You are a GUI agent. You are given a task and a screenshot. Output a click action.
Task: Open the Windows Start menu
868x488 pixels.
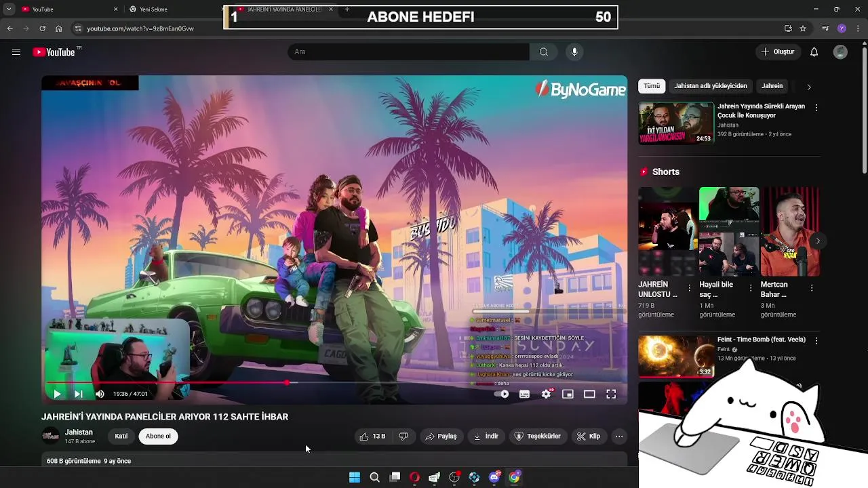point(355,477)
